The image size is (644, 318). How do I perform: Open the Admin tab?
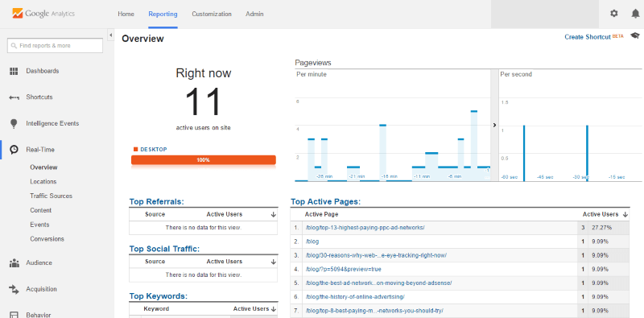[254, 14]
